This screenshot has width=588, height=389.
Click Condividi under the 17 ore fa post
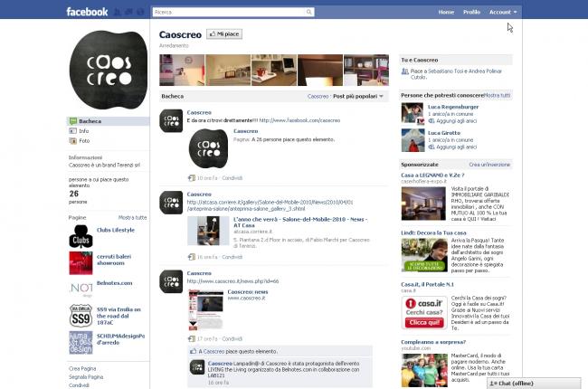232,338
